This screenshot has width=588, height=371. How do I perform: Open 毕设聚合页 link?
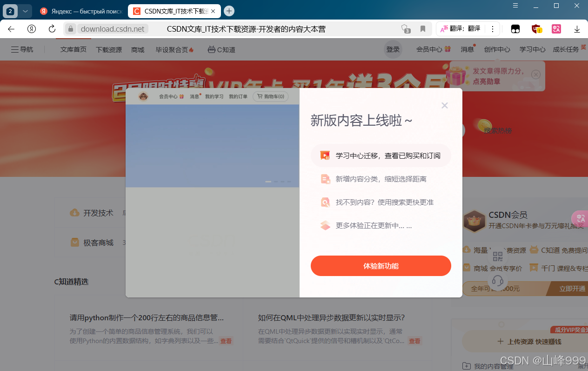tap(174, 49)
